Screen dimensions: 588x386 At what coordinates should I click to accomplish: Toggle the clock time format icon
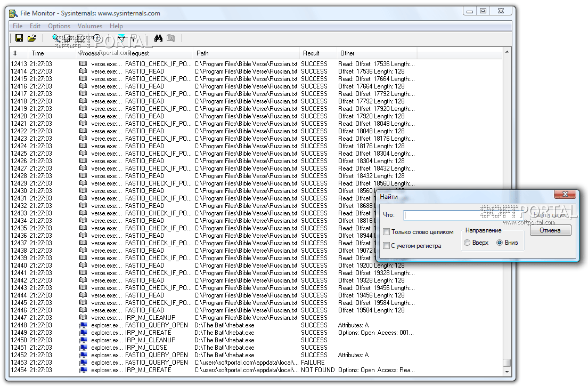tap(97, 38)
